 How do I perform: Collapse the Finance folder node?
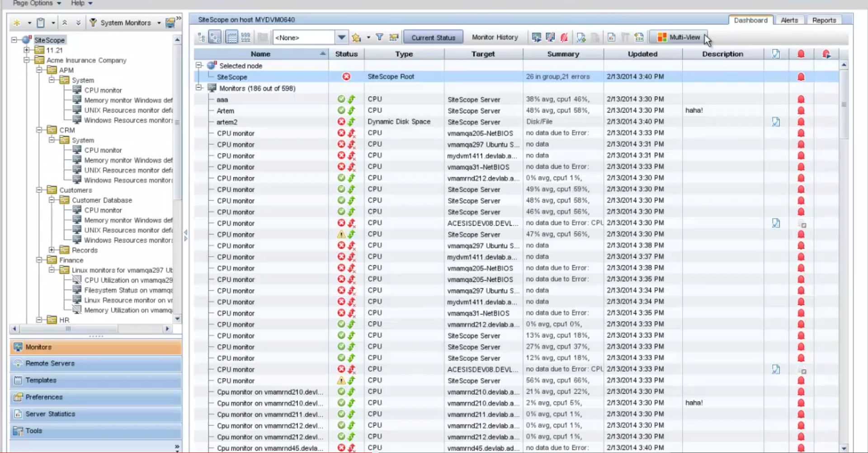39,260
